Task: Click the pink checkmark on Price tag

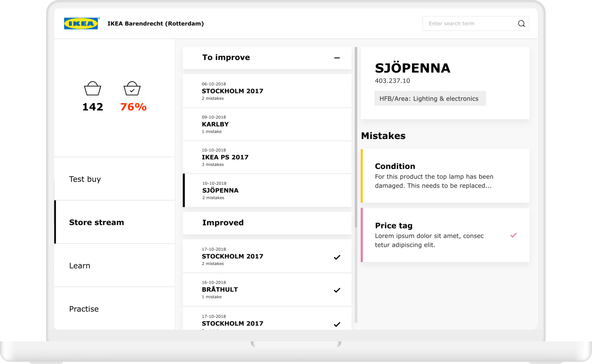Action: coord(513,235)
